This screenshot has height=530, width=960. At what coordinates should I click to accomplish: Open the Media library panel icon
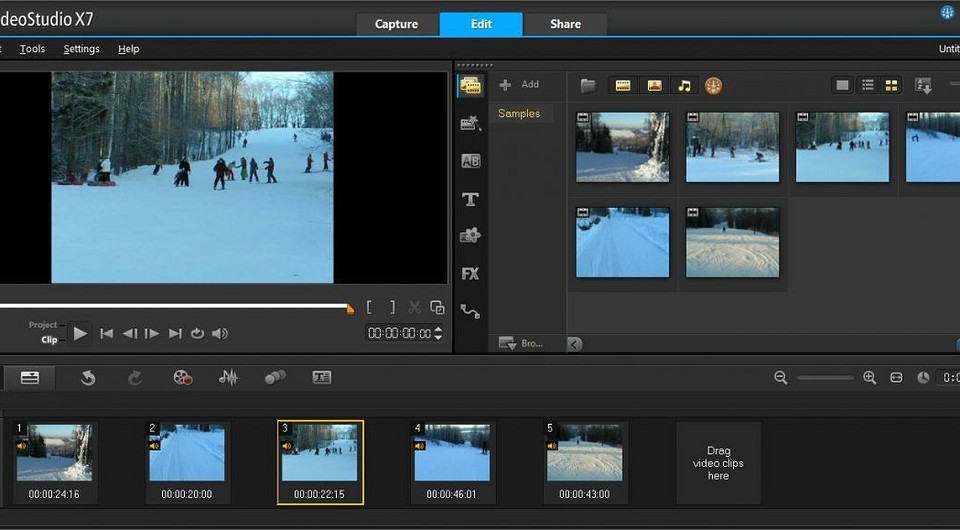click(470, 86)
